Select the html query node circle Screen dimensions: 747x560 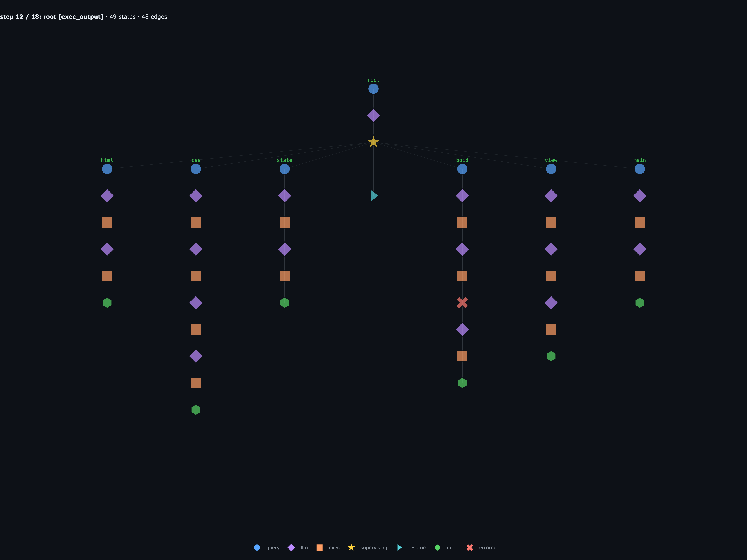[x=107, y=169]
